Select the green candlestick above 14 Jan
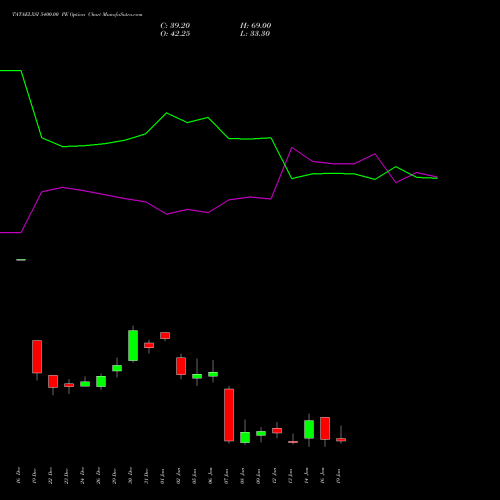500x500 pixels. pos(309,429)
